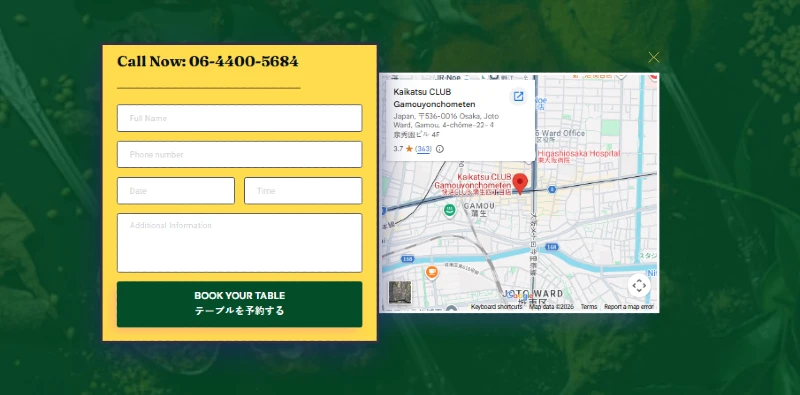Click the Full Name input field
The height and width of the screenshot is (395, 800).
239,118
